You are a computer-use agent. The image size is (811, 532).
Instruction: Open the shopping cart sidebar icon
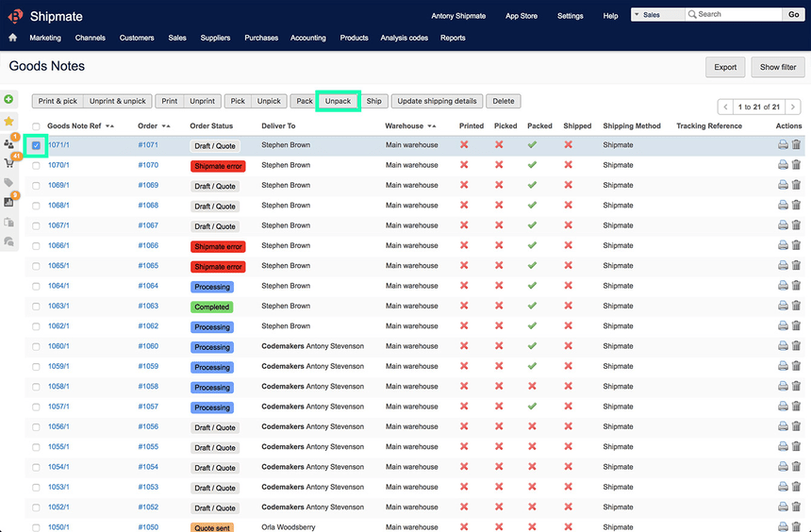point(8,163)
